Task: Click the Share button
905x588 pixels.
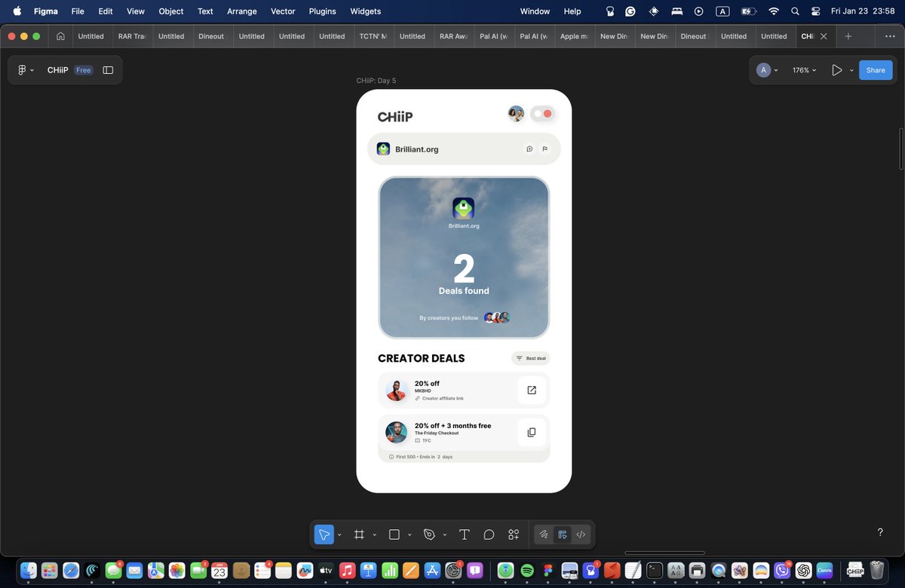Action: pyautogui.click(x=876, y=70)
